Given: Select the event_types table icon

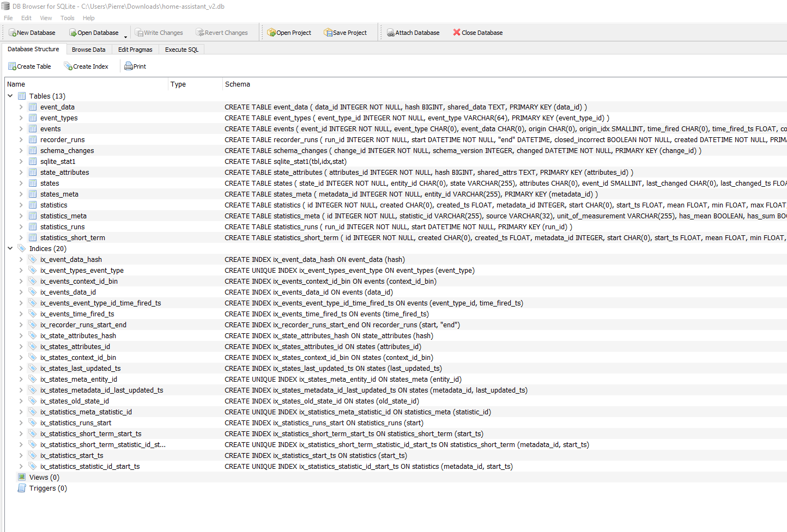Looking at the screenshot, I should (33, 118).
